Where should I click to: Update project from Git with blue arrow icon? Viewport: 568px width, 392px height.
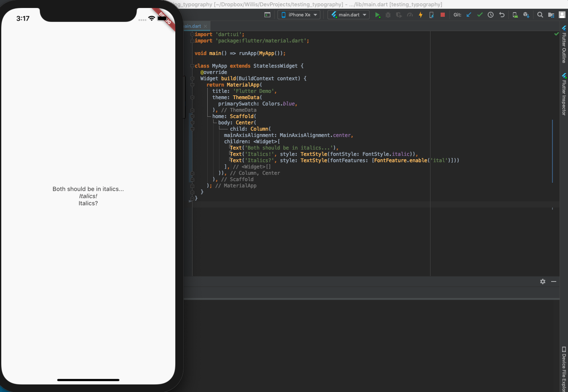pyautogui.click(x=469, y=15)
